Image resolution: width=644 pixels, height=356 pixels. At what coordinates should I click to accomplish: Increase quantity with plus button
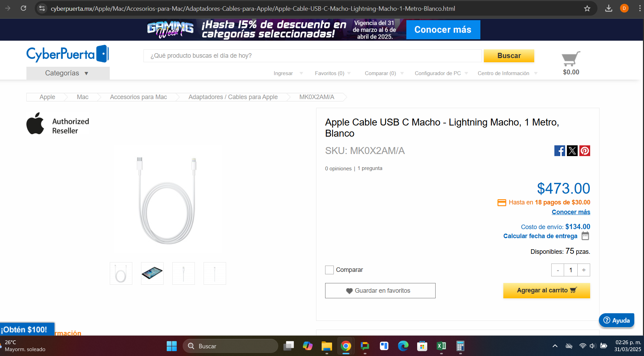[x=584, y=270]
